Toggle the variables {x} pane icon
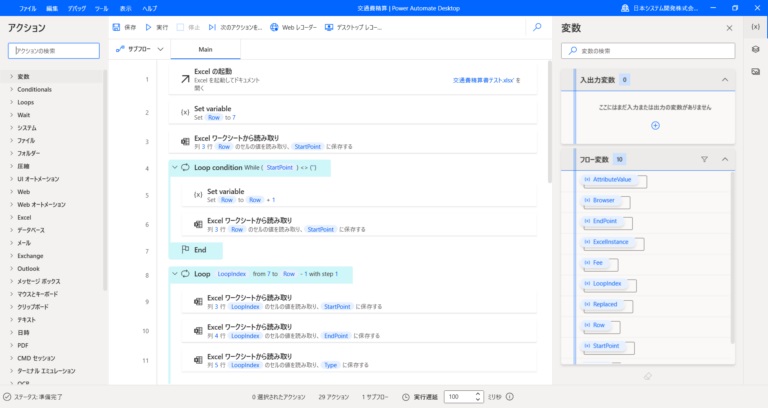 click(x=756, y=27)
